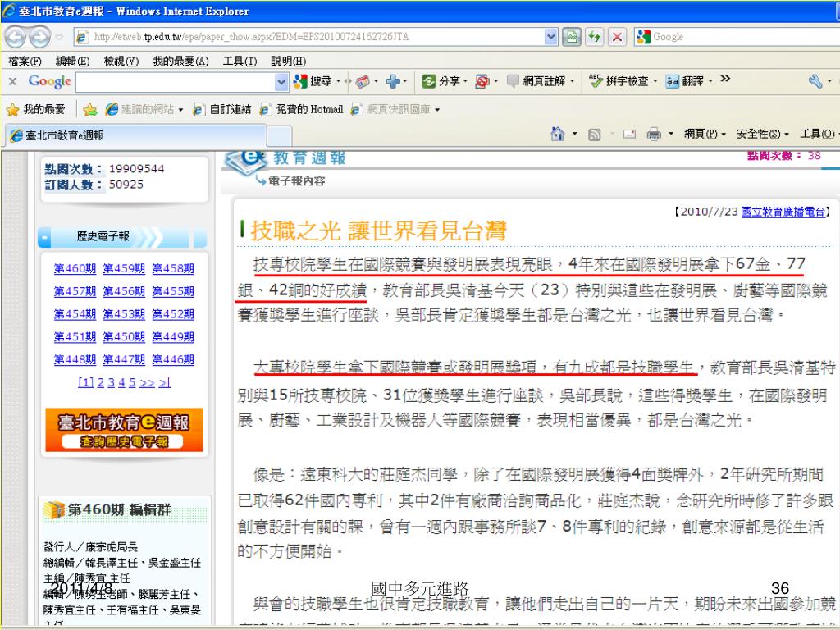Click the Read Mail envelope icon
This screenshot has height=630, width=840.
(629, 134)
